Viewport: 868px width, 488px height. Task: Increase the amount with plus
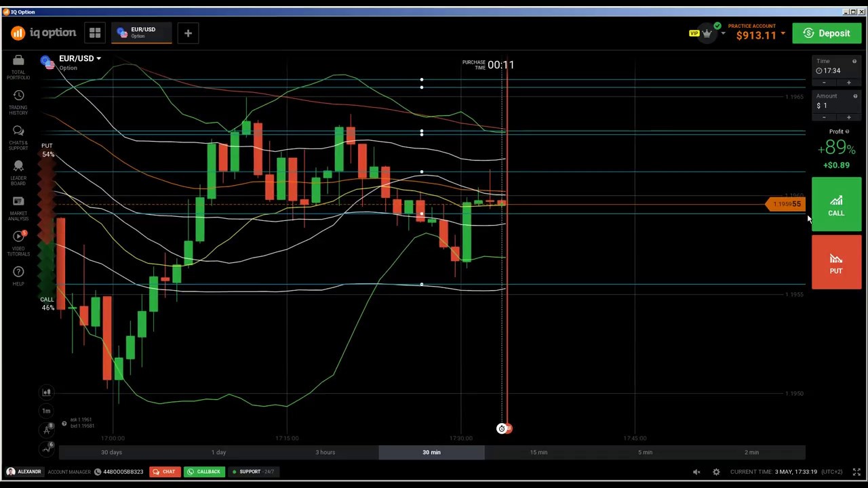848,117
